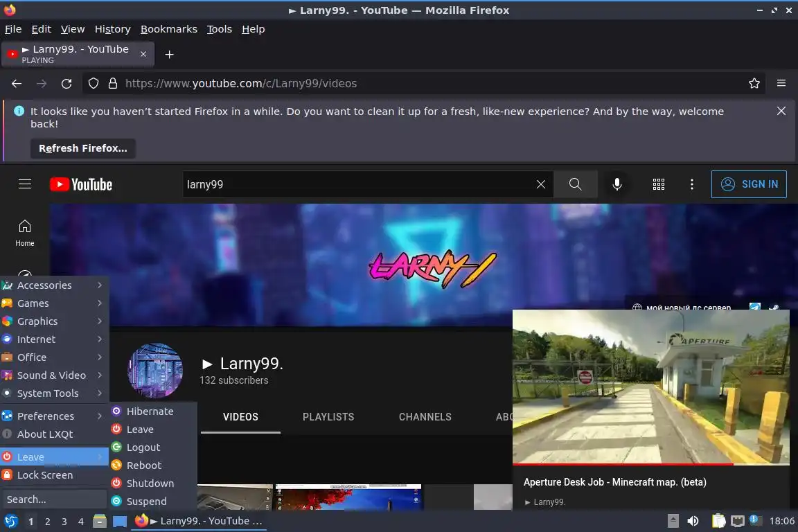
Task: Click the Larny99 channel avatar
Action: point(154,370)
